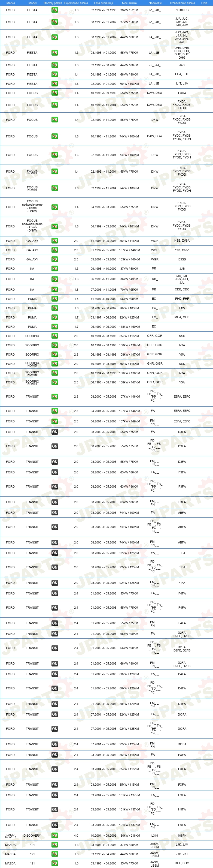This screenshot has height=868, width=213.
Task: Click the petrol icon in the GALAXY Y5B, E5SA row
Action: (x=54, y=250)
